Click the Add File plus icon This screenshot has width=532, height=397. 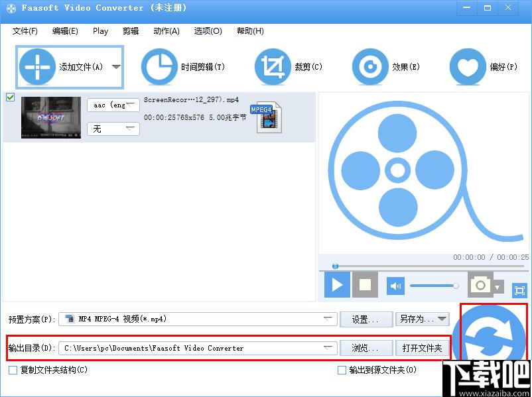click(37, 67)
